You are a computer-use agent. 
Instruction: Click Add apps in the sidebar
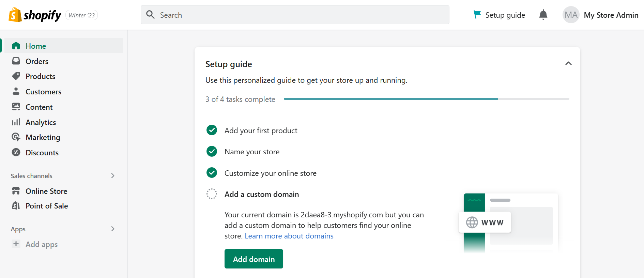point(42,244)
